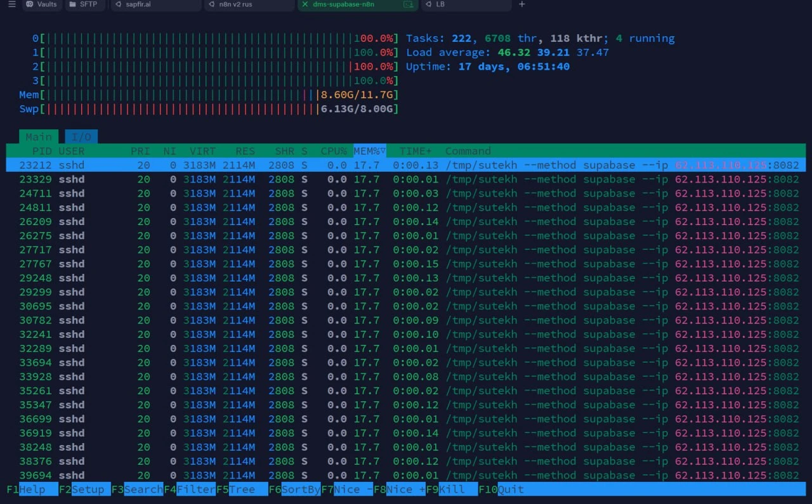812x504 pixels.
Task: Select the process row with PID 24711
Action: pos(406,193)
